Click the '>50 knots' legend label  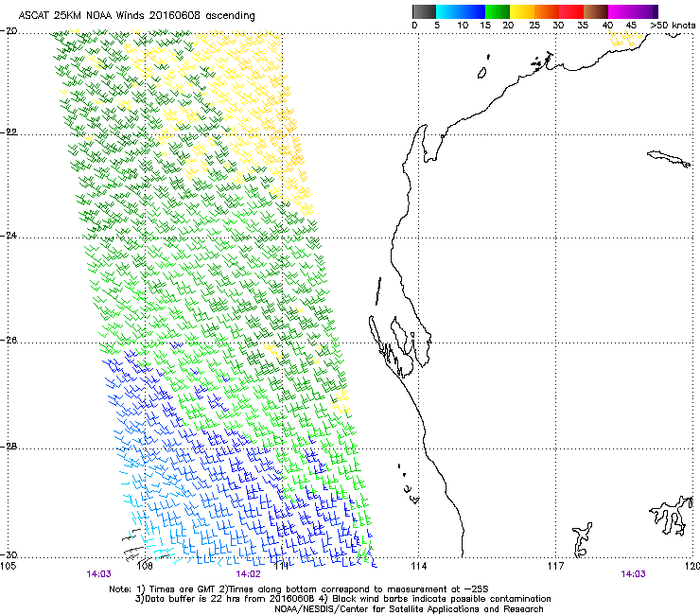click(673, 26)
